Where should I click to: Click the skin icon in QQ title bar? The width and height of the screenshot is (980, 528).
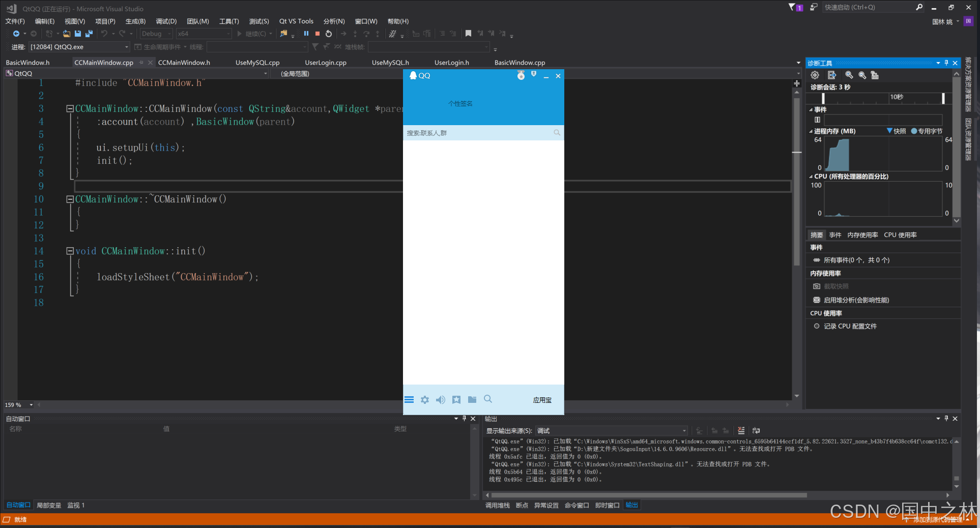534,74
